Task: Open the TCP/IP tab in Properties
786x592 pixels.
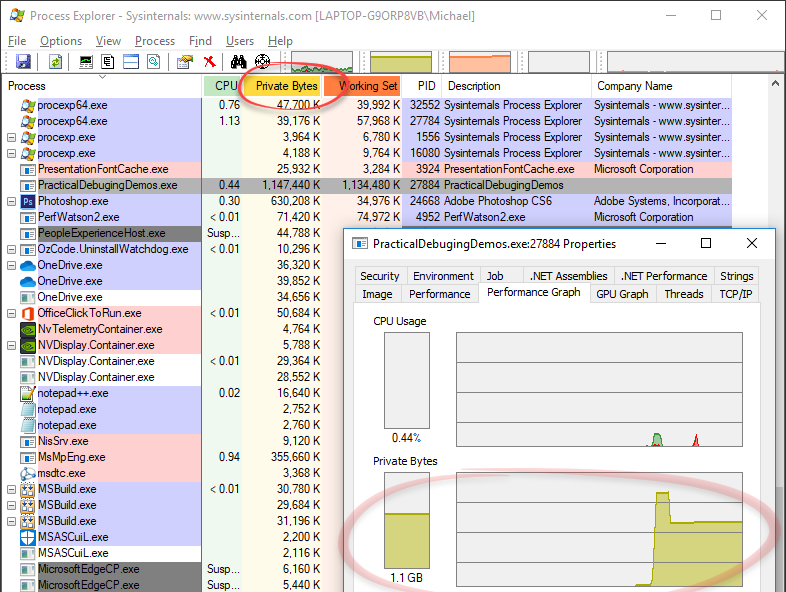Action: pyautogui.click(x=735, y=294)
